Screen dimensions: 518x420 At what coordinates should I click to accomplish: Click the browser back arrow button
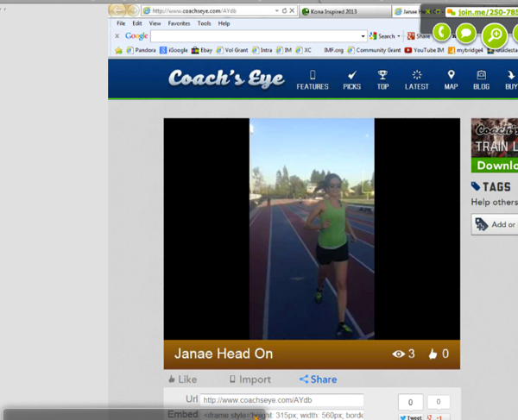click(117, 10)
